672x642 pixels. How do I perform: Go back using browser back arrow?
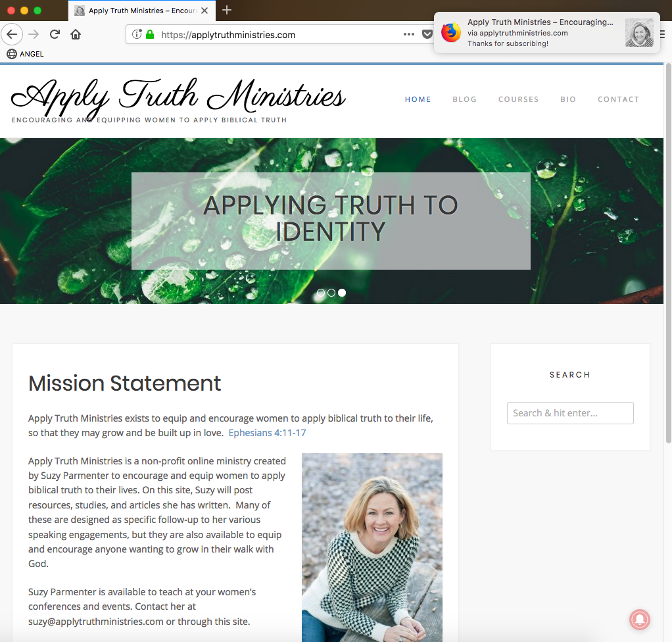(x=12, y=34)
